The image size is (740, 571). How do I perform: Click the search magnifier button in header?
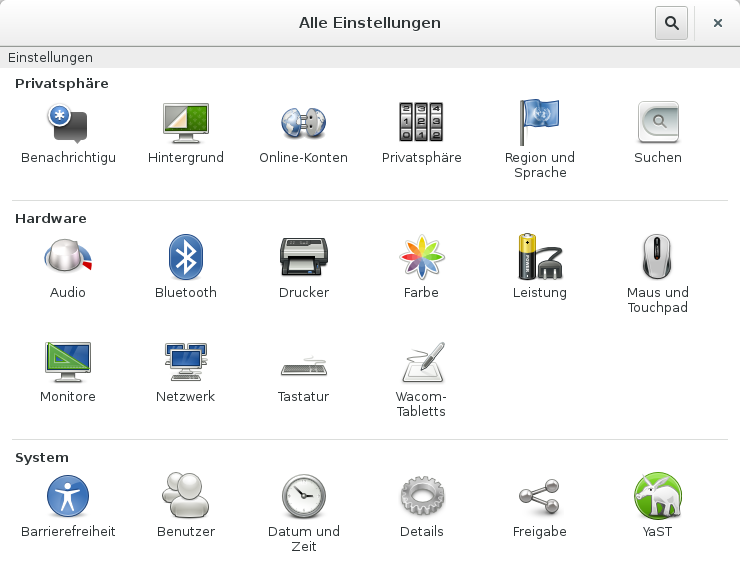coord(671,23)
